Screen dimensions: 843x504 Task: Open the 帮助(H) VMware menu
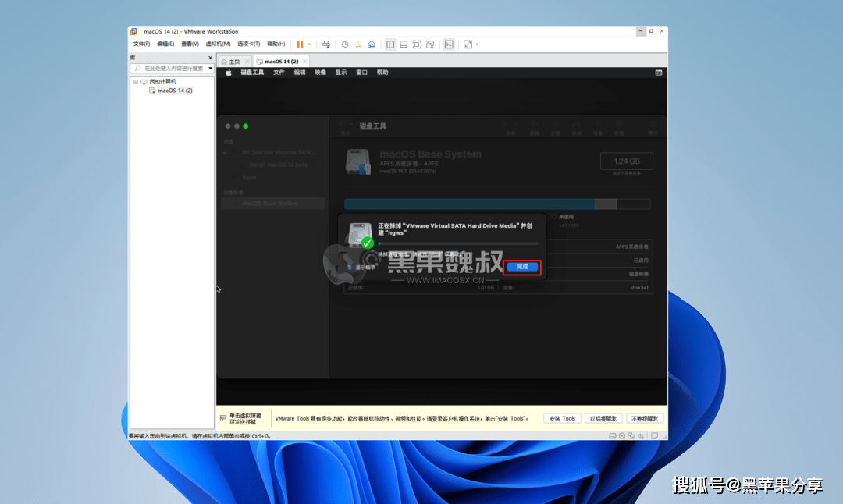(276, 44)
